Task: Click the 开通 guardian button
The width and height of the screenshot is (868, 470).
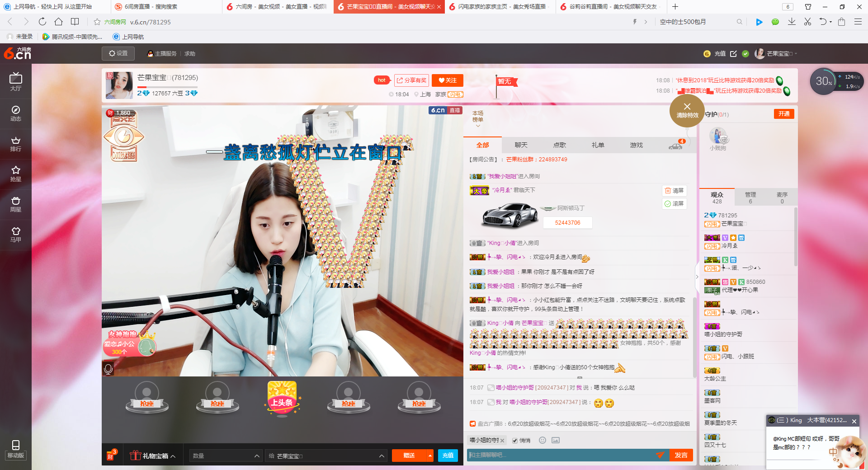Action: pyautogui.click(x=784, y=114)
